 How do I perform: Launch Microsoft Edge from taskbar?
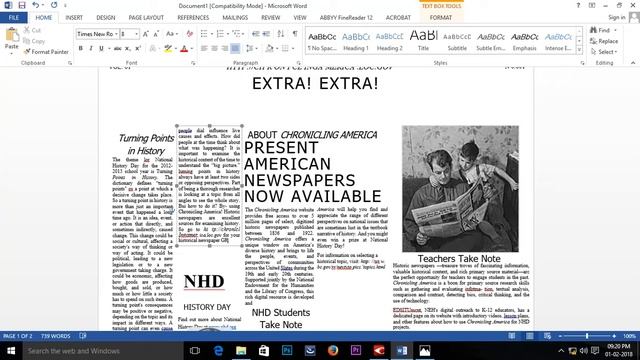click(218, 351)
